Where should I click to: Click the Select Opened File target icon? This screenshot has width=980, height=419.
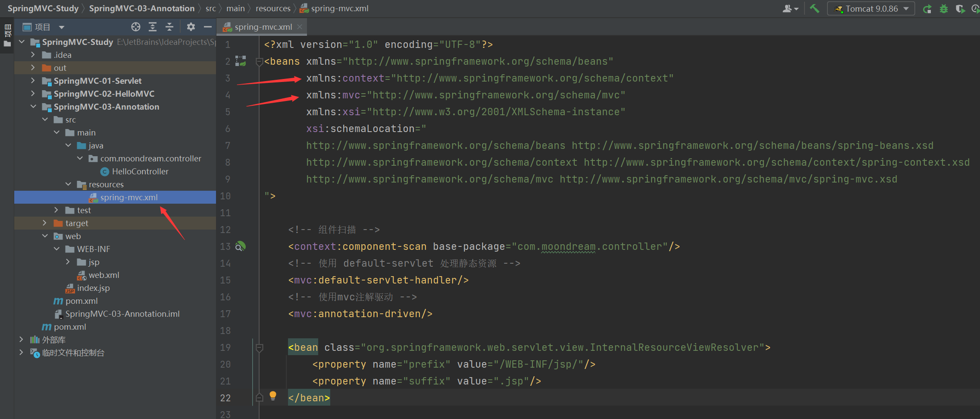(136, 27)
